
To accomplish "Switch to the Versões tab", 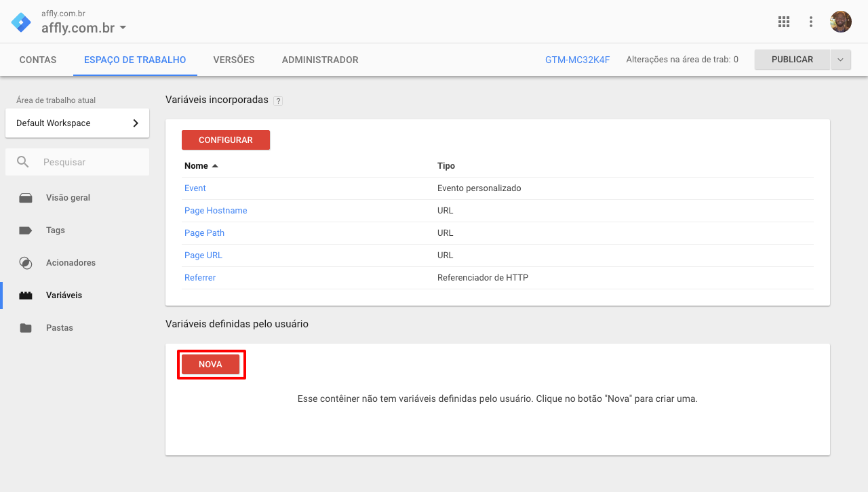I will 234,60.
